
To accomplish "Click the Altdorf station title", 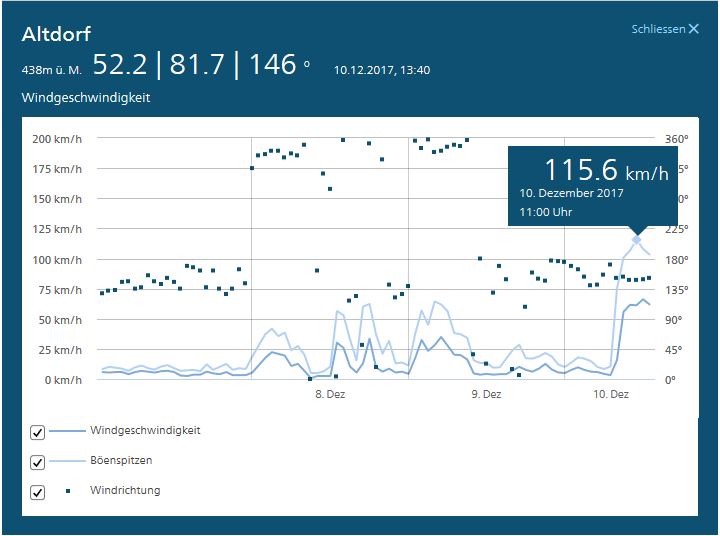I will click(56, 35).
